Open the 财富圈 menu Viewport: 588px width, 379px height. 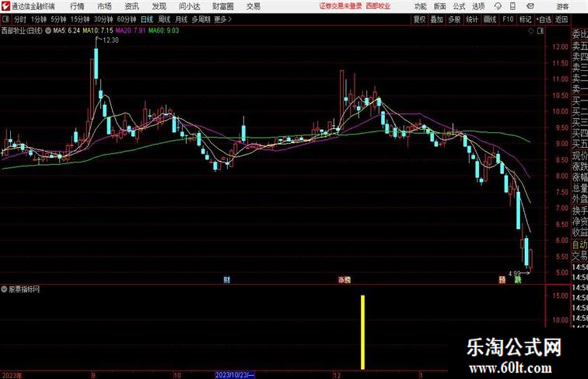(x=223, y=6)
